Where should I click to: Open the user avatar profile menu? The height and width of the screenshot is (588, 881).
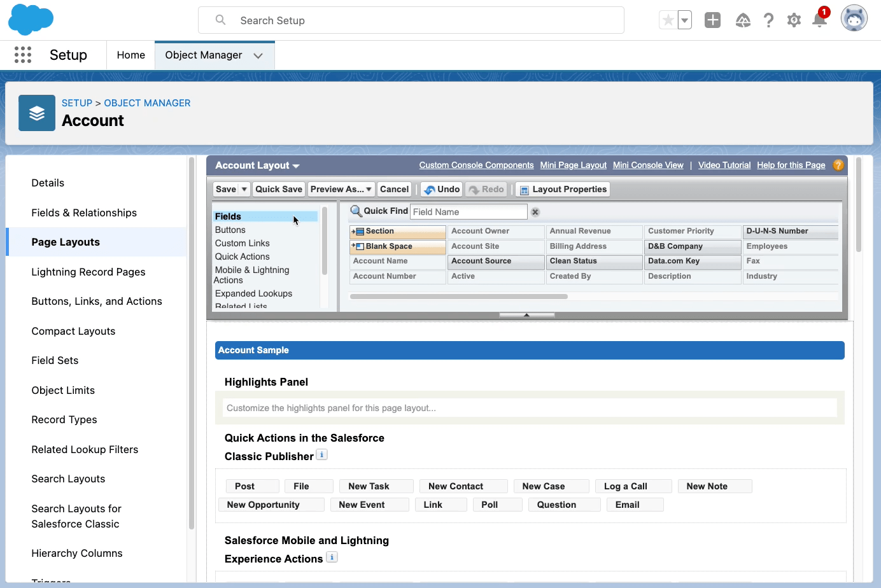[854, 18]
